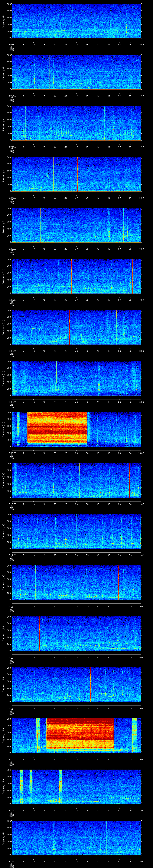The width and height of the screenshot is (153, 868).
Task: Click the '8:06:00' start time label
Action: (12, 300)
